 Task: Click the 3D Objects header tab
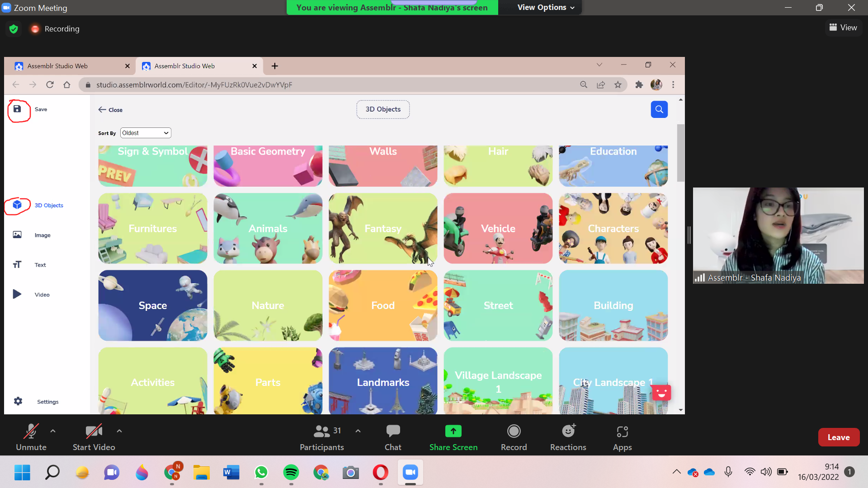coord(383,109)
